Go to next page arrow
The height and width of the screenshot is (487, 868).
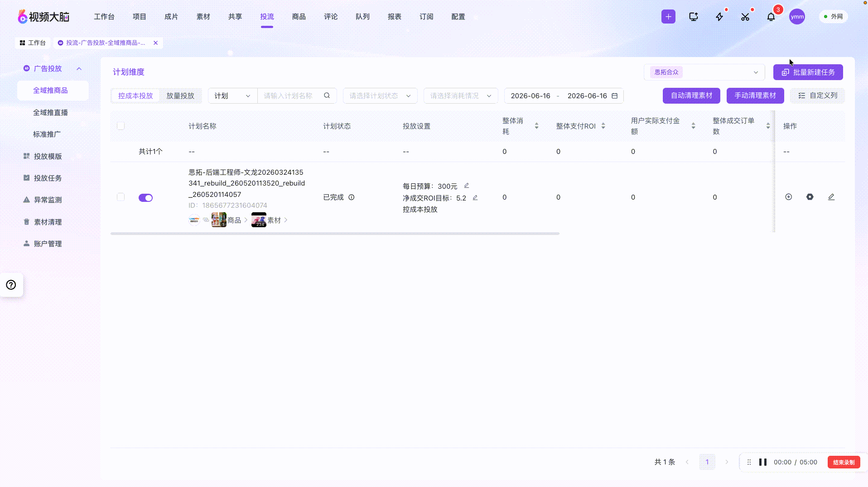727,462
